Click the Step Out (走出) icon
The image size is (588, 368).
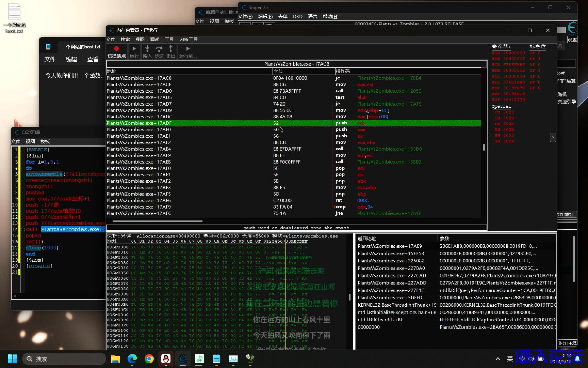point(171,49)
